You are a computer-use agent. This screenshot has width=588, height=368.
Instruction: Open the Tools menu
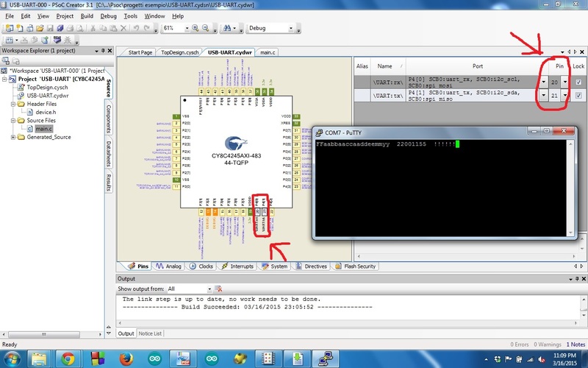click(131, 16)
